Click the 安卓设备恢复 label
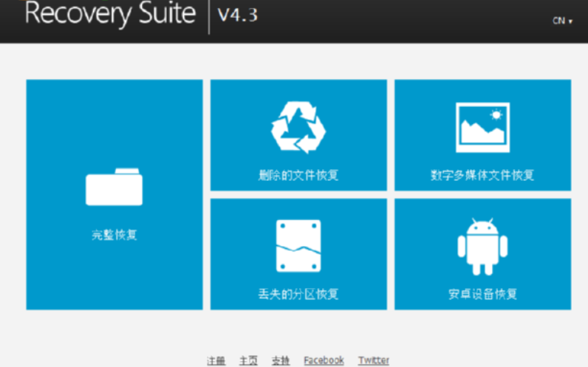The width and height of the screenshot is (588, 367). (x=482, y=294)
